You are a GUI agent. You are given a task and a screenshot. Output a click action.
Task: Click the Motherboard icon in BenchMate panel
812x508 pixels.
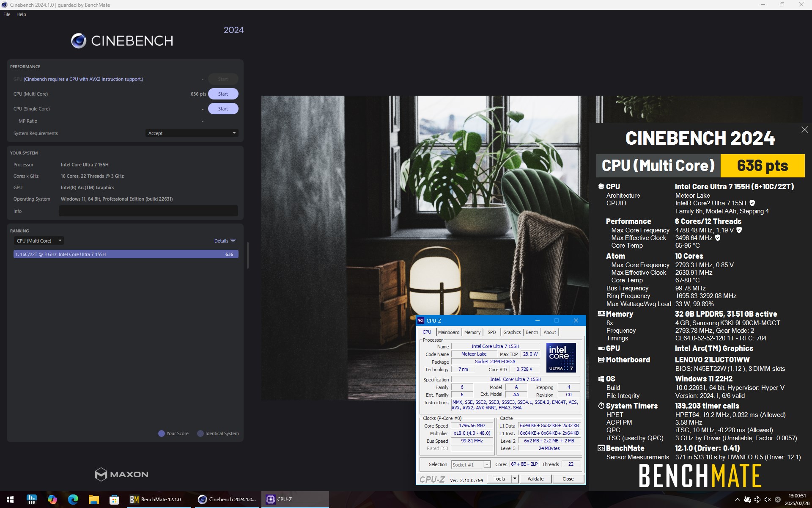click(x=601, y=360)
